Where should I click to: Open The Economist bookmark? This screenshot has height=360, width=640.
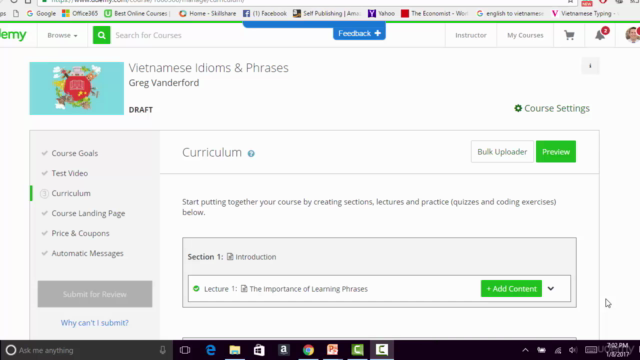435,13
